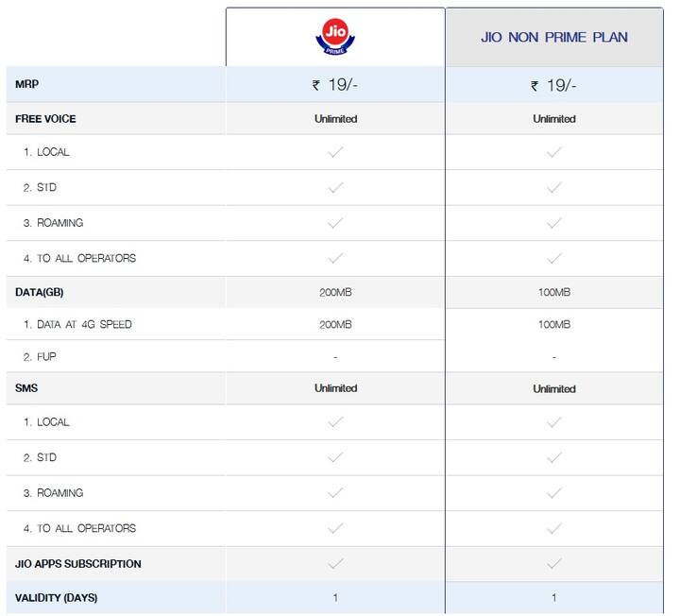Click voice ALL OPERATORS checkmark, Jio Prime column

(335, 258)
